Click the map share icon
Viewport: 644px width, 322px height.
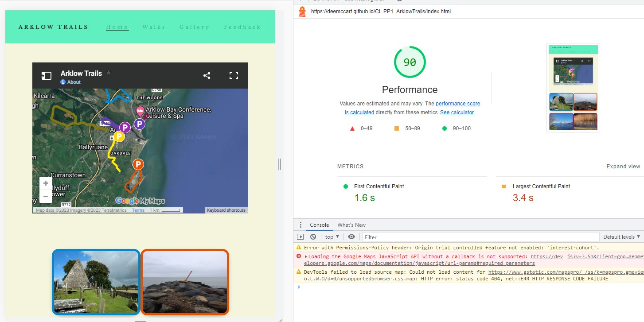tap(207, 76)
